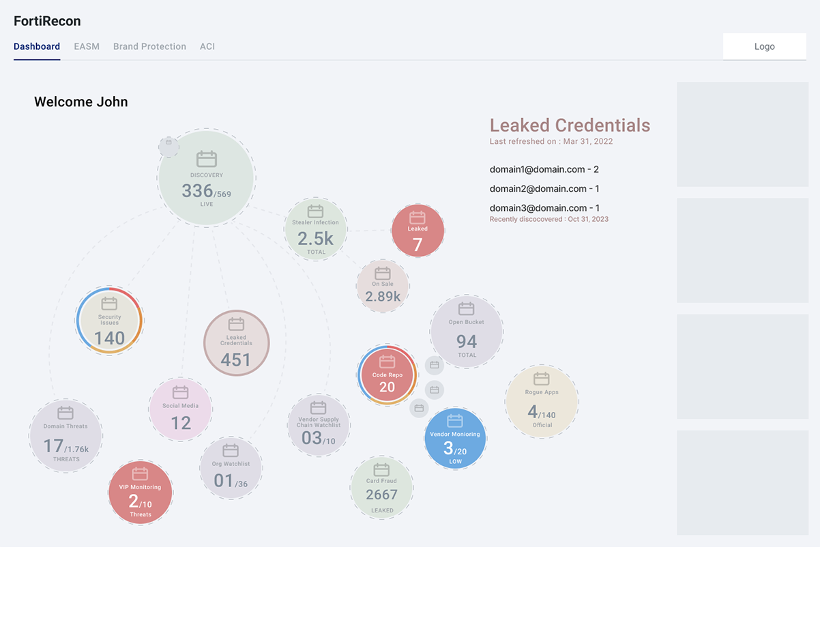Viewport: 820px width, 644px height.
Task: Open the EASM tab
Action: tap(87, 46)
